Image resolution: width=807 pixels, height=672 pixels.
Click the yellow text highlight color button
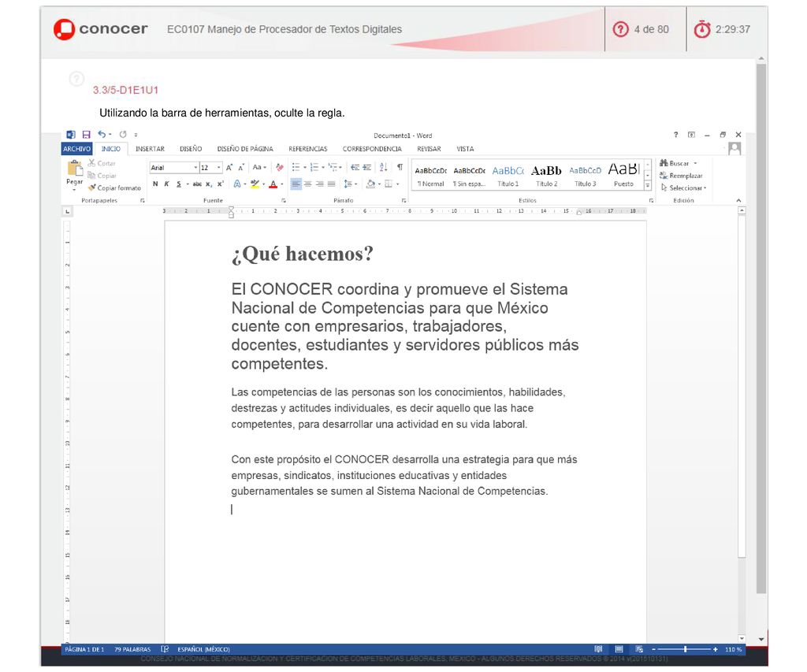(255, 184)
